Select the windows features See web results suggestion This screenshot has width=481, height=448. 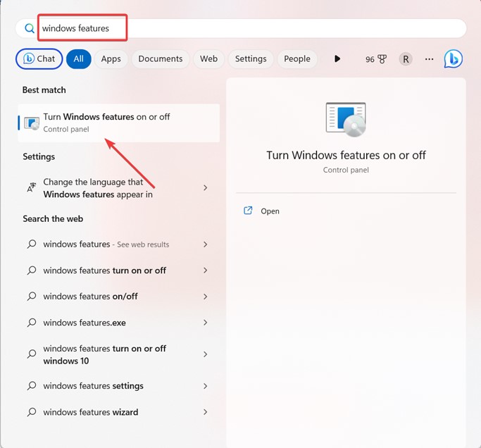click(x=119, y=244)
